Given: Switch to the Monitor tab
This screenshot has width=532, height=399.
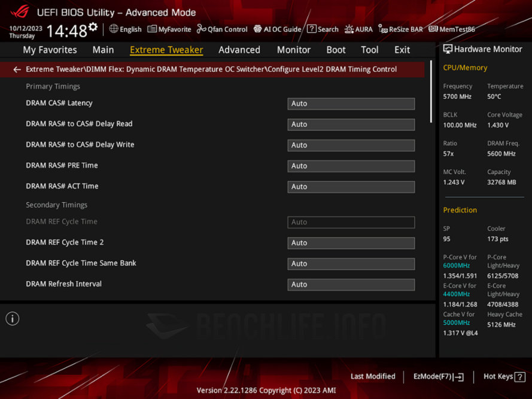Looking at the screenshot, I should (293, 50).
